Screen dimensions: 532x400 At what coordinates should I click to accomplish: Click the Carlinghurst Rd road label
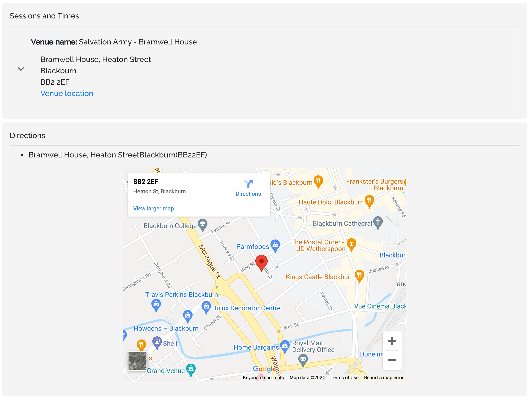[x=137, y=281]
